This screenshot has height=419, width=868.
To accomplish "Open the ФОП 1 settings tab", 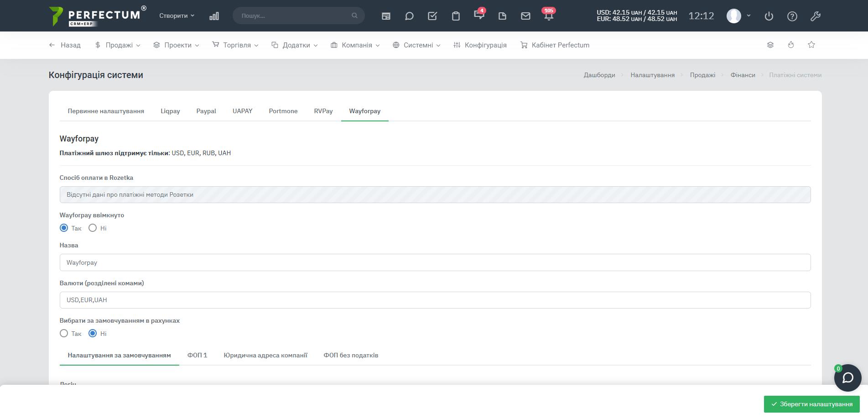I will tap(197, 355).
